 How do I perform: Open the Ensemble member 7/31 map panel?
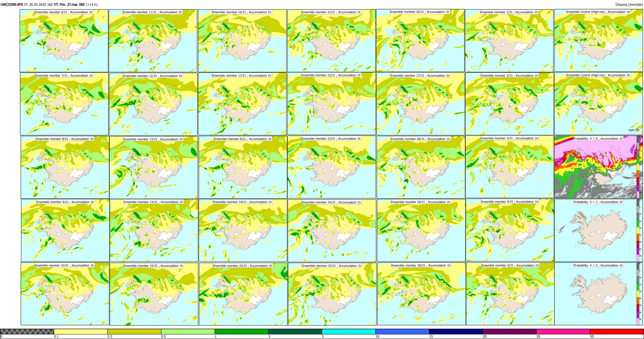click(64, 104)
